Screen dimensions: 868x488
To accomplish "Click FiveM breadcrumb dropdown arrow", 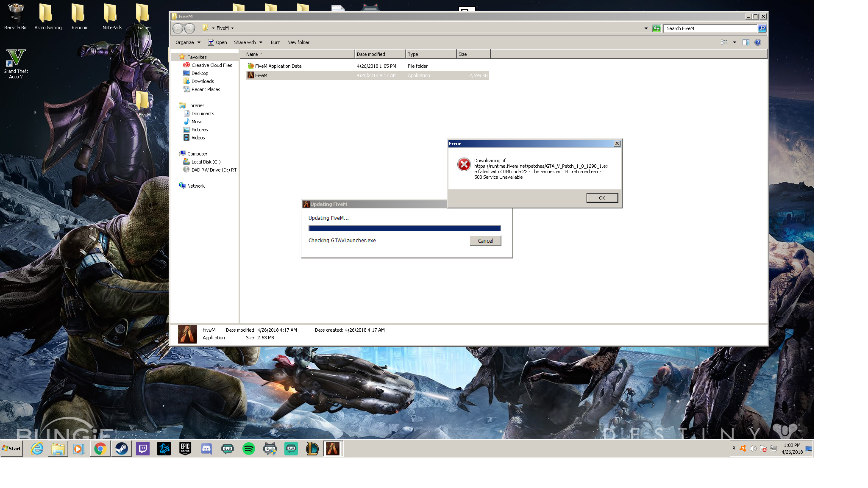I will click(x=232, y=28).
